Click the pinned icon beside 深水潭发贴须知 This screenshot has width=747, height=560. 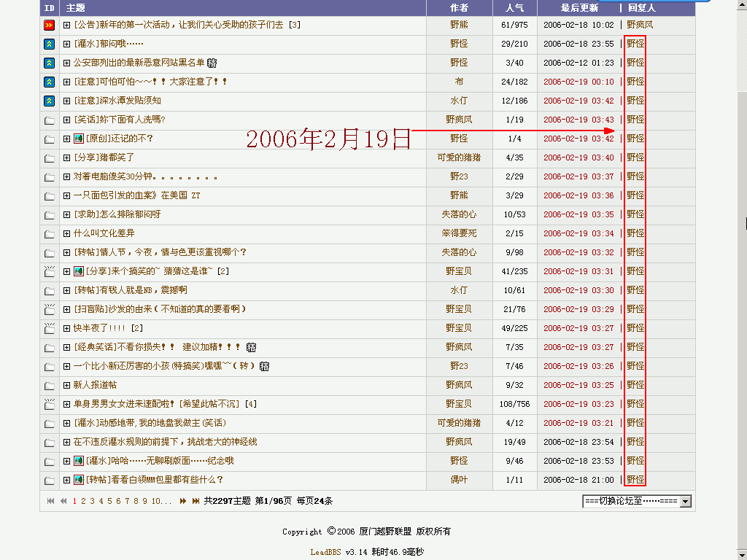pos(49,101)
